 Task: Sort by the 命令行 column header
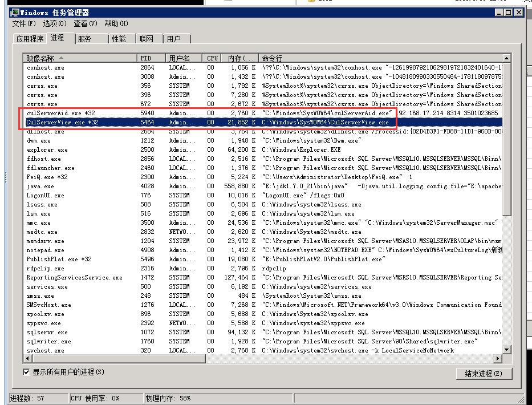tap(380, 58)
